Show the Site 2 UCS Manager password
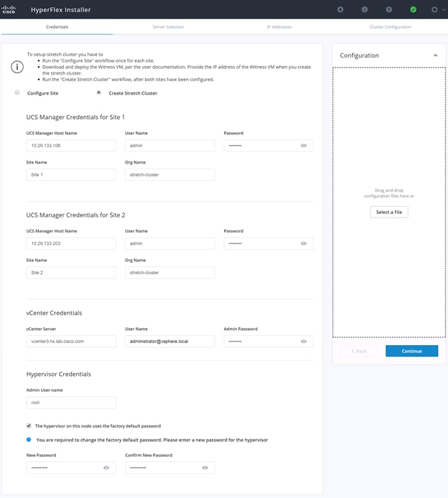448x498 pixels. coord(304,243)
